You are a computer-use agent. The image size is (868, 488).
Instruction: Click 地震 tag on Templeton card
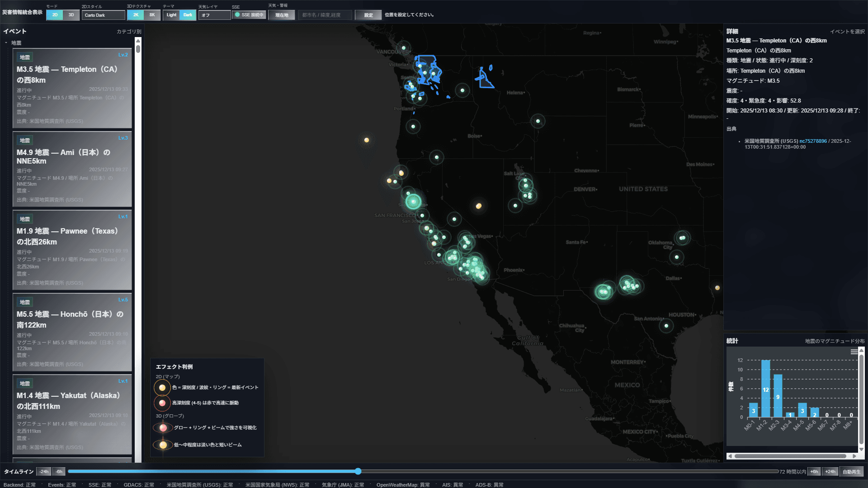(x=25, y=57)
